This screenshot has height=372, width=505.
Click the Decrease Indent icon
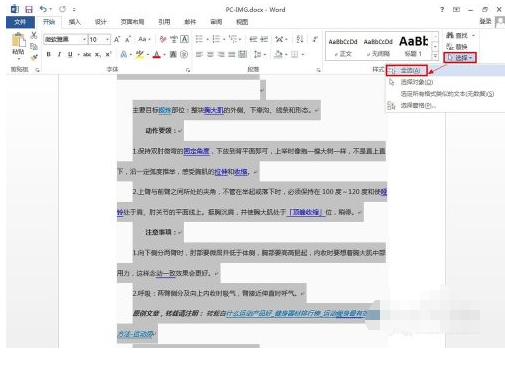tap(253, 39)
